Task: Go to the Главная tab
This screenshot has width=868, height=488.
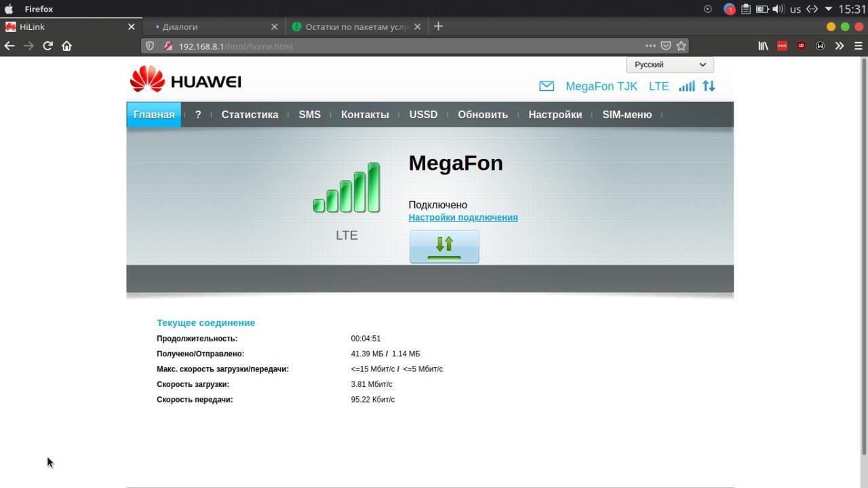Action: [x=154, y=115]
